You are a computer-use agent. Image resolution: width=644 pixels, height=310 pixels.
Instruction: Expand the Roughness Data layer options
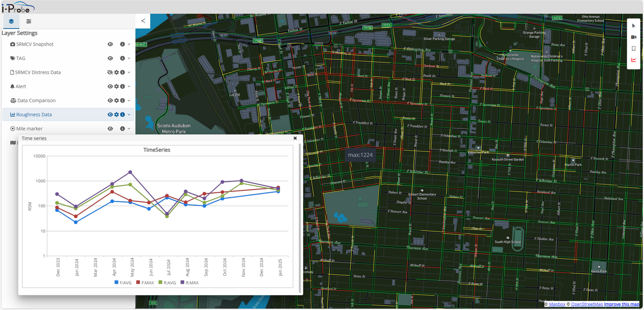[x=129, y=115]
